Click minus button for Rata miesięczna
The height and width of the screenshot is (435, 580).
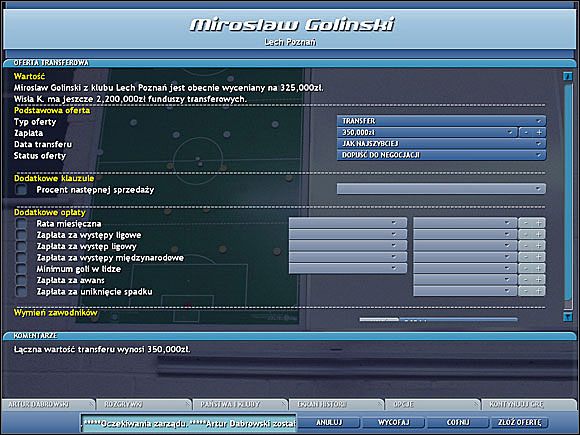pos(526,223)
